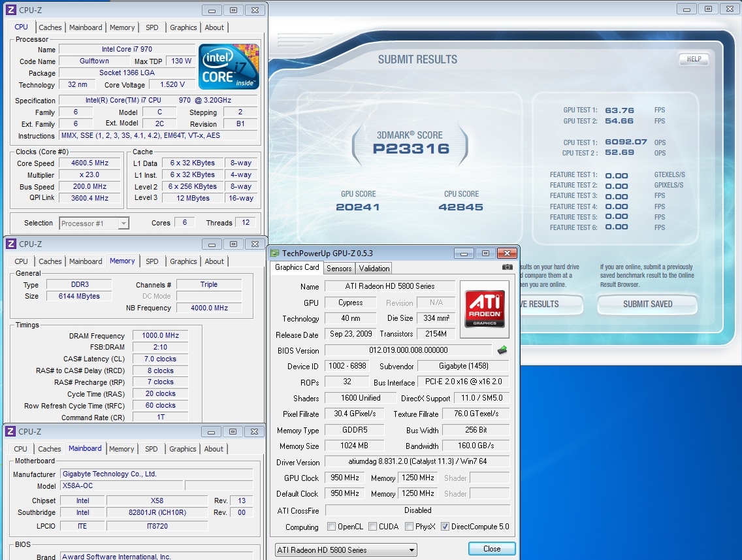The image size is (742, 560).
Task: Click the BIOS save chip icon
Action: click(502, 350)
